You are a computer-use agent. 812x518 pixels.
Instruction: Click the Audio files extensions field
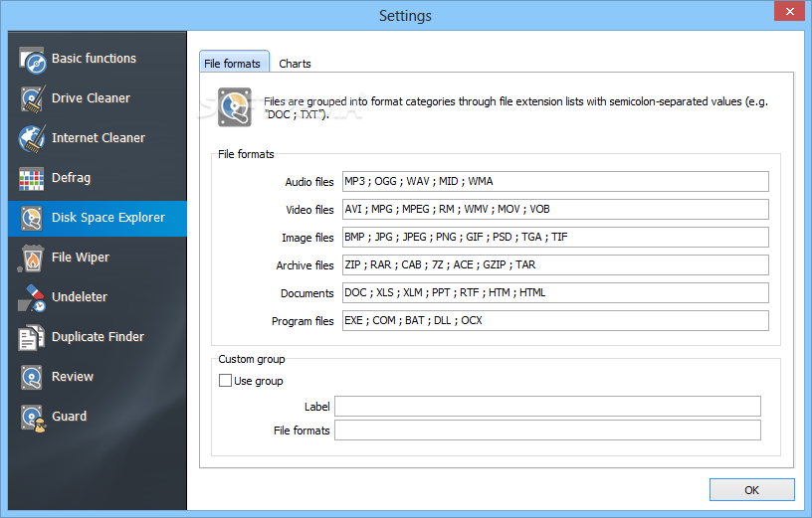coord(555,182)
